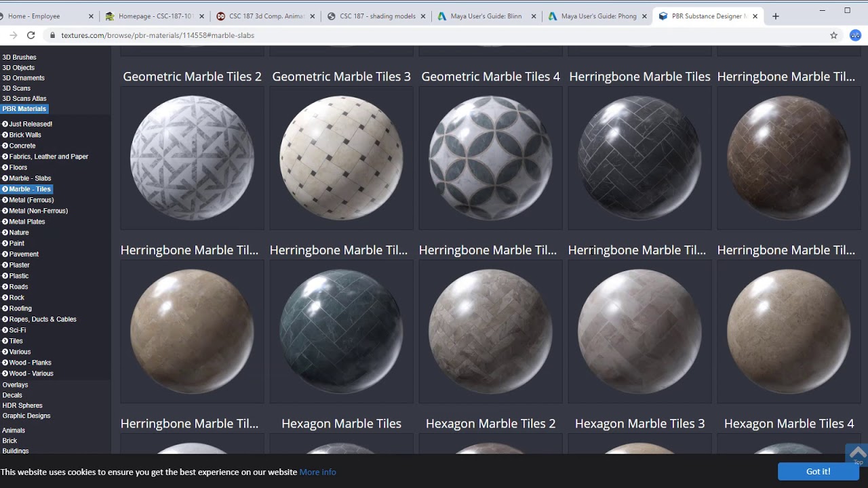
Task: Open the Decals sidebar link
Action: click(x=12, y=395)
